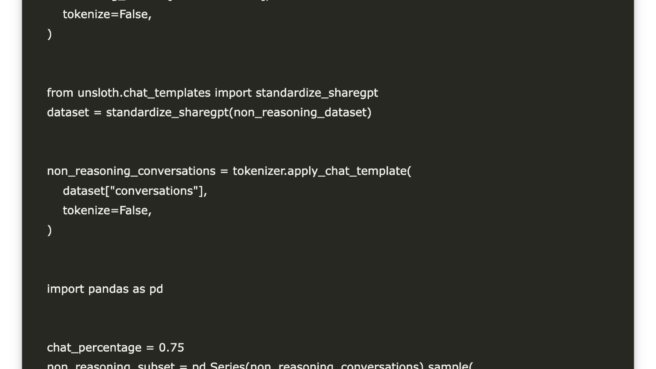The width and height of the screenshot is (656, 369).
Task: Click the 'chat_percentage' variable name
Action: [94, 348]
